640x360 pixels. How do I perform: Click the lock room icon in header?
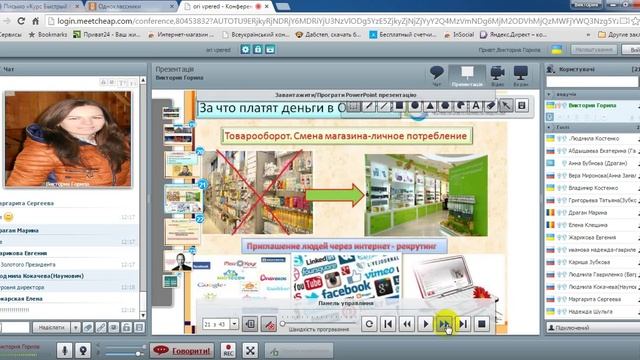(258, 49)
